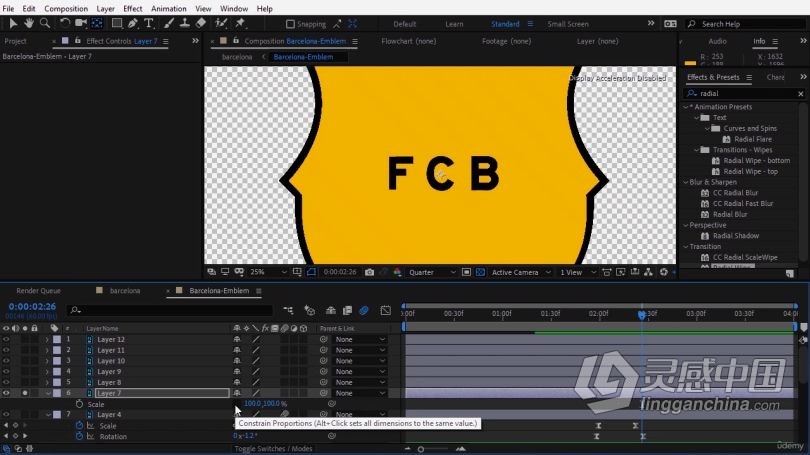
Task: Open the Audio panel tab
Action: pyautogui.click(x=717, y=41)
